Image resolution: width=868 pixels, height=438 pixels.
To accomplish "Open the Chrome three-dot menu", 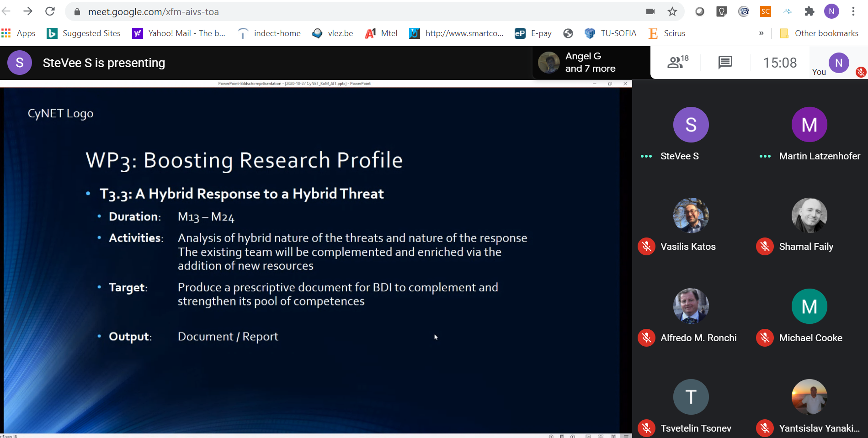I will point(853,11).
